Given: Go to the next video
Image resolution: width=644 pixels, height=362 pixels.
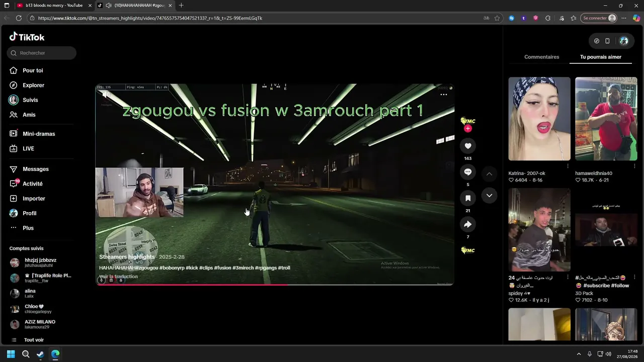Looking at the screenshot, I should (x=489, y=196).
